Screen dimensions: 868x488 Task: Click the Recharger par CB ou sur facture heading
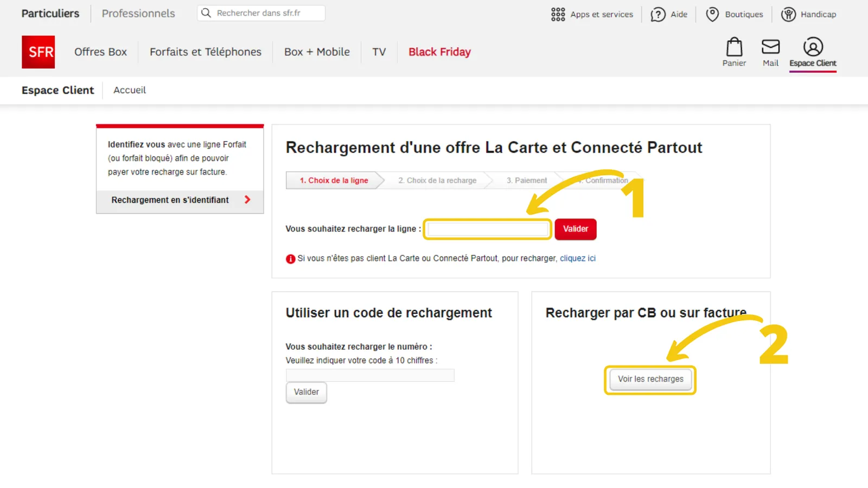pos(646,313)
